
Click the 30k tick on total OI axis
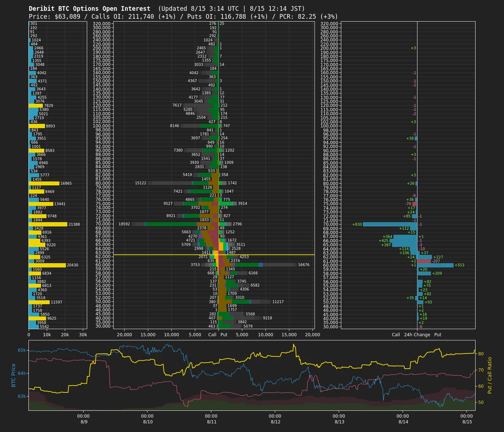[83, 334]
